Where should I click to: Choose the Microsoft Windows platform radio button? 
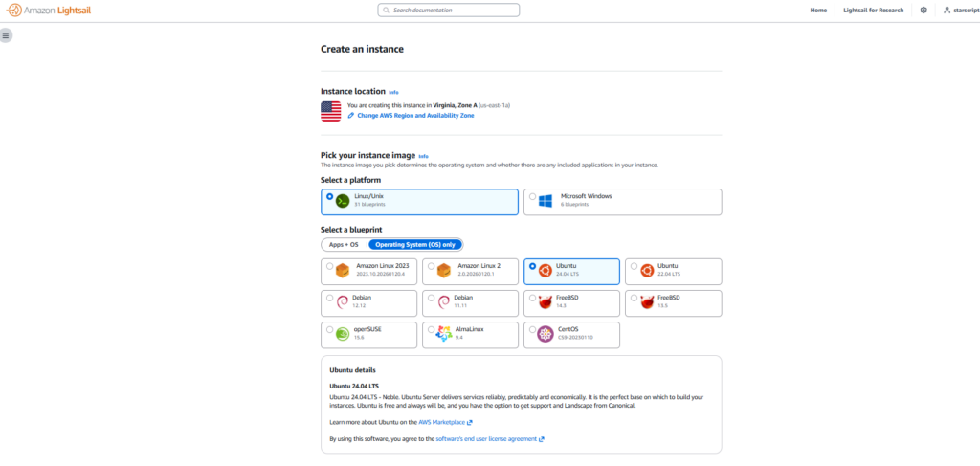click(x=532, y=197)
